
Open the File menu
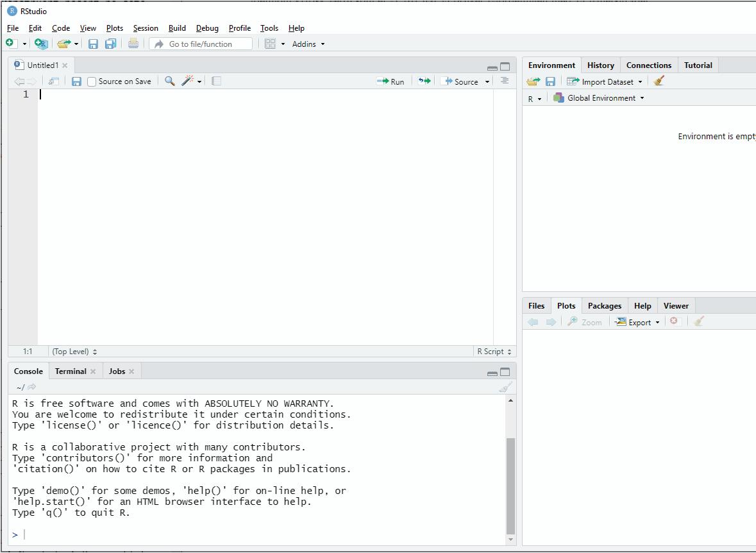(x=13, y=28)
